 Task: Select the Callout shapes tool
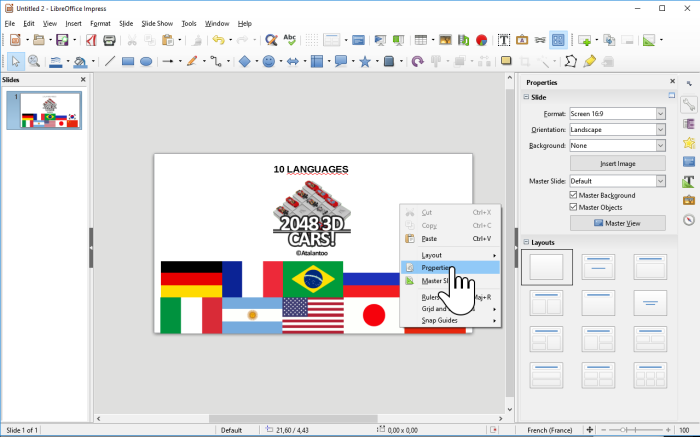coord(341,62)
